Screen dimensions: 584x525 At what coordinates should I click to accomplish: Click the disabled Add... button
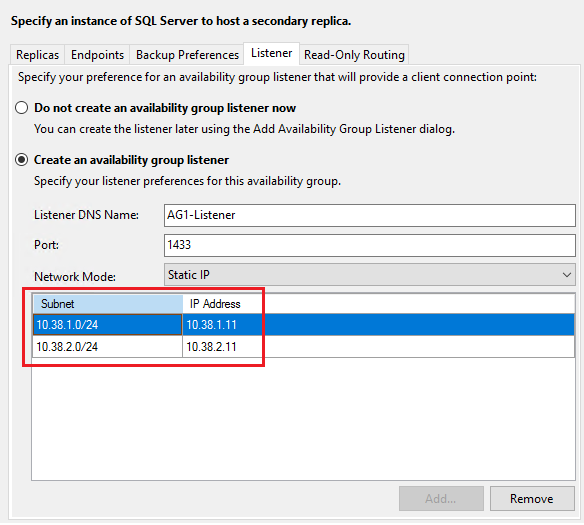pyautogui.click(x=441, y=499)
